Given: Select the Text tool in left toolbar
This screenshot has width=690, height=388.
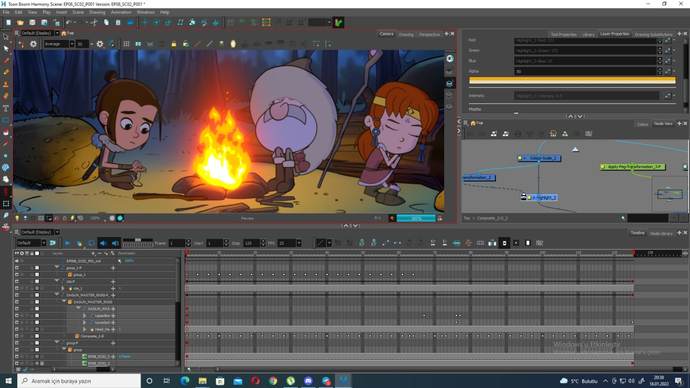Looking at the screenshot, I should 6,108.
